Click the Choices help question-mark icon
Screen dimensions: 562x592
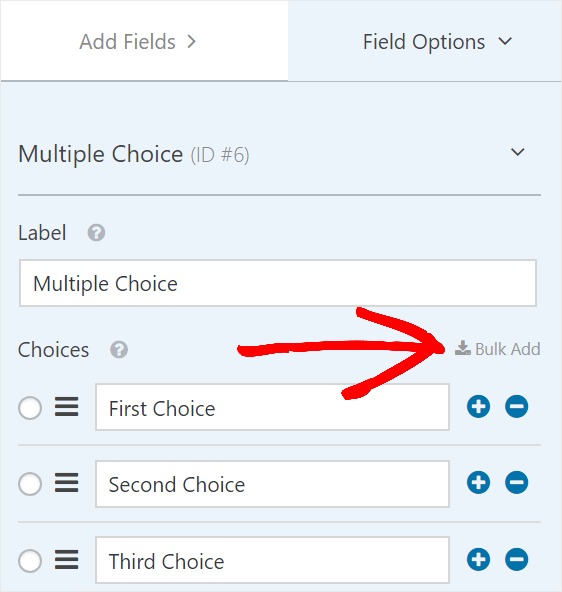coord(119,350)
